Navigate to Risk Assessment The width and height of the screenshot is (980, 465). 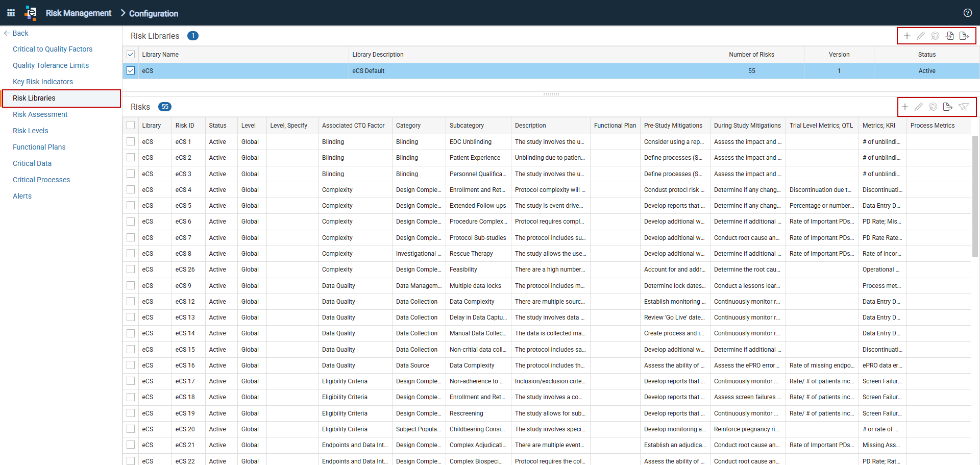tap(40, 114)
